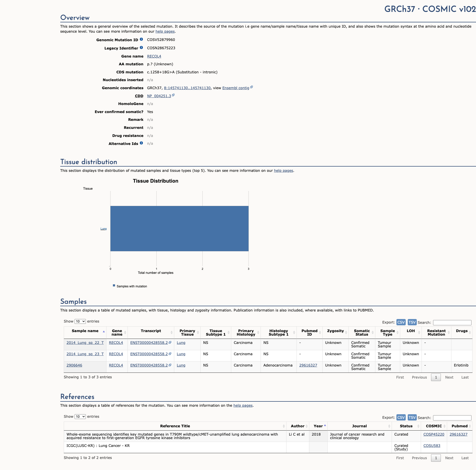Open References table Show entries dropdown
This screenshot has height=470, width=476.
click(80, 416)
